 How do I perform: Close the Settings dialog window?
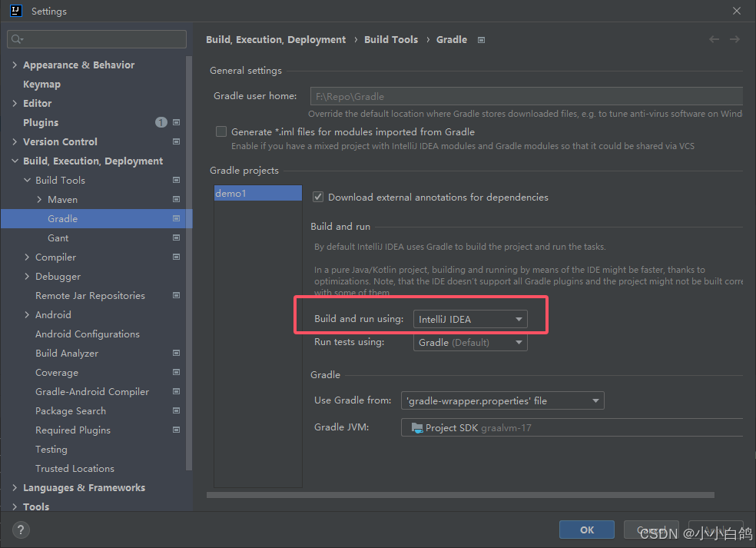point(737,11)
